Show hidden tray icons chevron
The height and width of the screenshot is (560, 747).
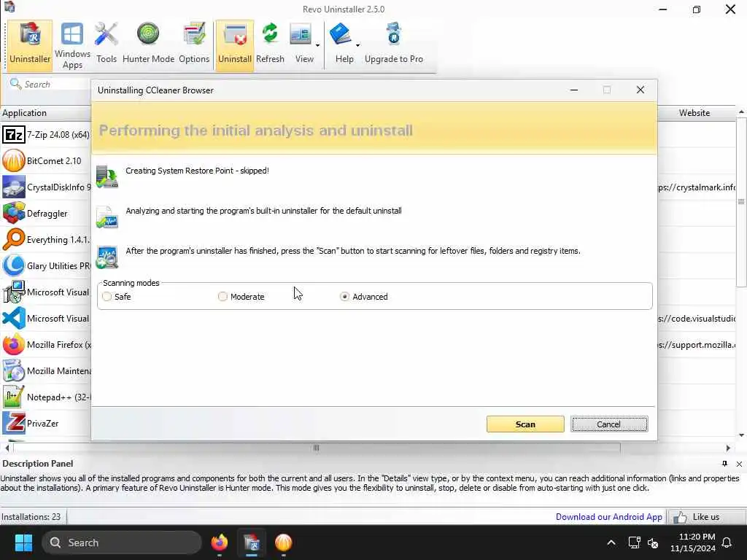pyautogui.click(x=611, y=542)
